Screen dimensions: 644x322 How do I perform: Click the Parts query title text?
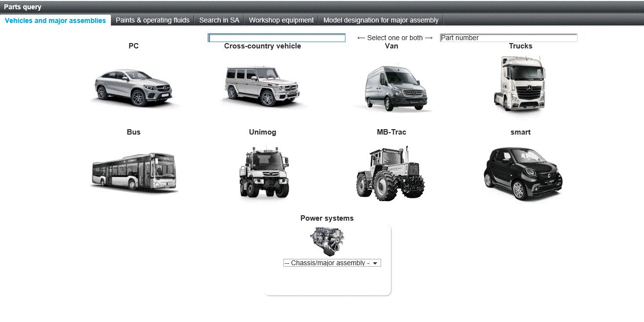(22, 7)
